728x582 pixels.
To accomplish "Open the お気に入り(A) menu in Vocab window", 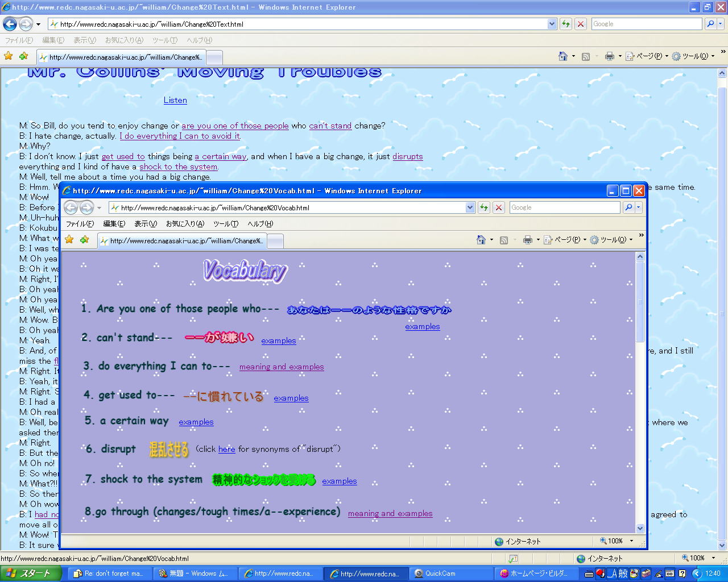I will tap(185, 224).
